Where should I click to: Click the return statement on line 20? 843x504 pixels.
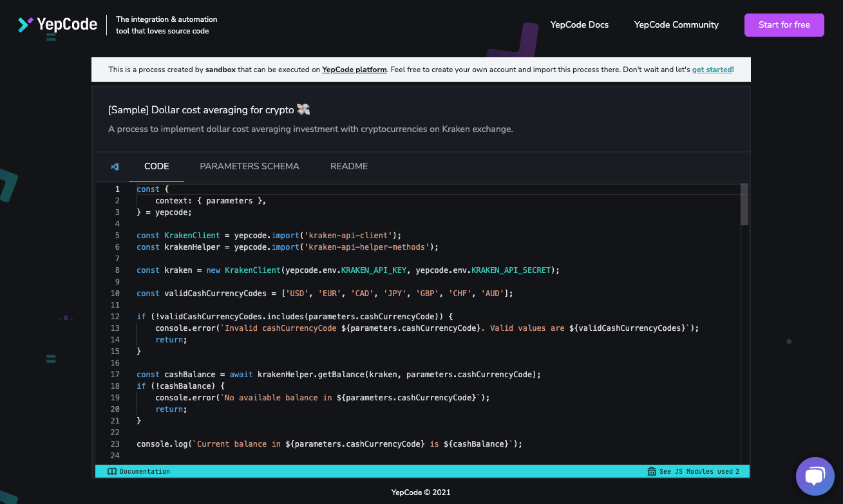click(x=171, y=409)
